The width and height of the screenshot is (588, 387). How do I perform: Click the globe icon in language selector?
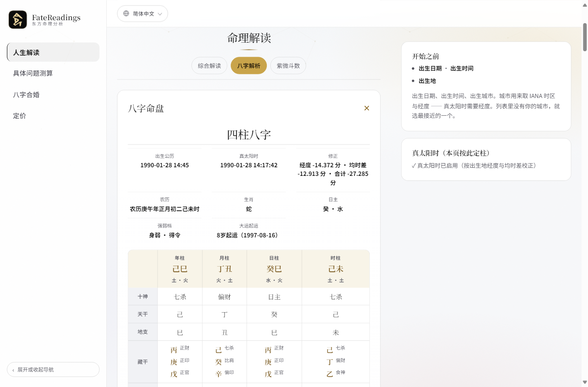pyautogui.click(x=126, y=13)
